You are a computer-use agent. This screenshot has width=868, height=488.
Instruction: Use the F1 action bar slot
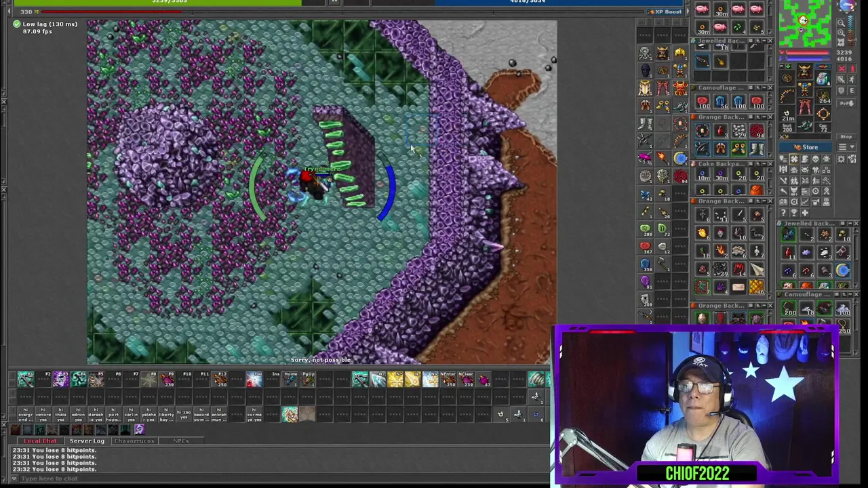coord(26,380)
